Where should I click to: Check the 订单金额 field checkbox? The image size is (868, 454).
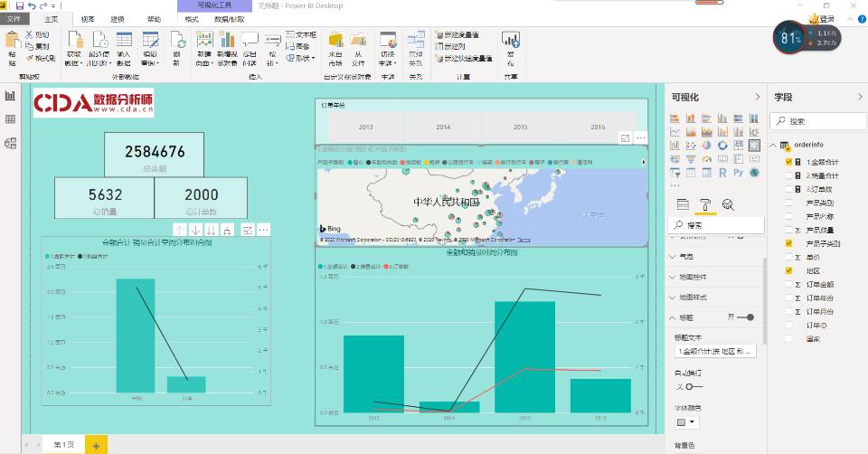[788, 284]
